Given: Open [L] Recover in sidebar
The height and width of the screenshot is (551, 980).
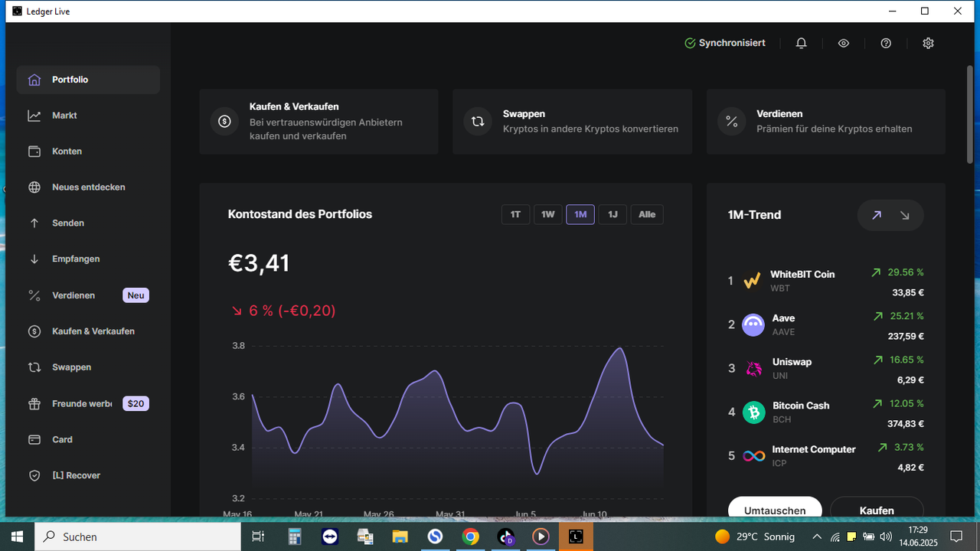Looking at the screenshot, I should 88,475.
